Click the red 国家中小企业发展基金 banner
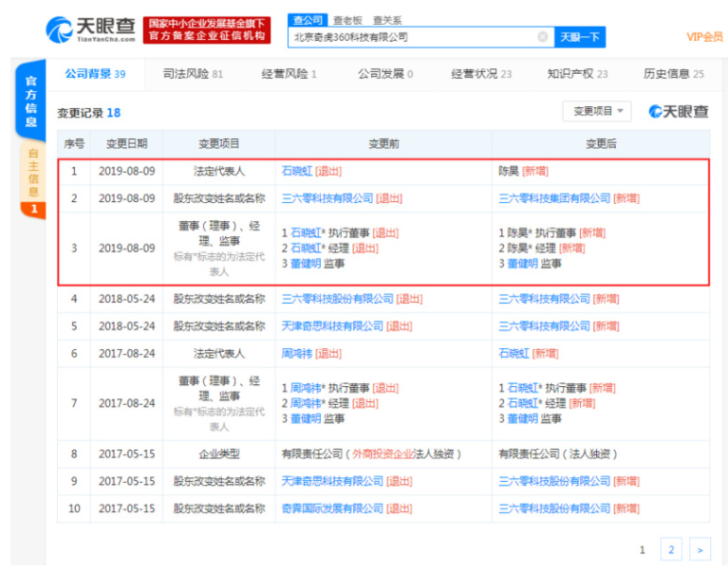Viewport: 728px width, 572px height. [207, 30]
